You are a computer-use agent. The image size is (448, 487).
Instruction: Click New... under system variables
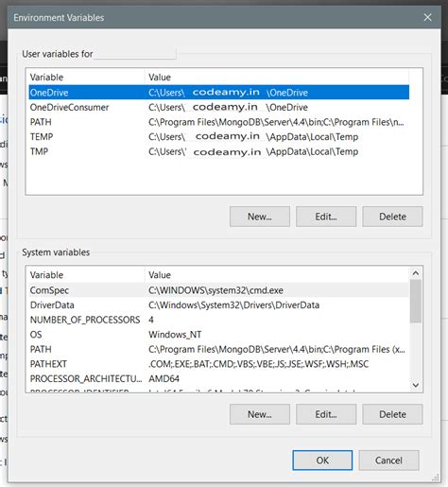(260, 414)
